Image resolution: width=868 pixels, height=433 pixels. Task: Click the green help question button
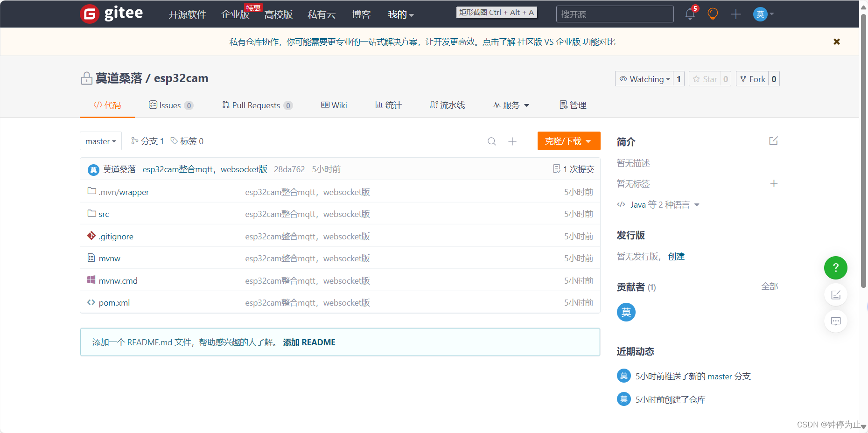click(x=836, y=268)
